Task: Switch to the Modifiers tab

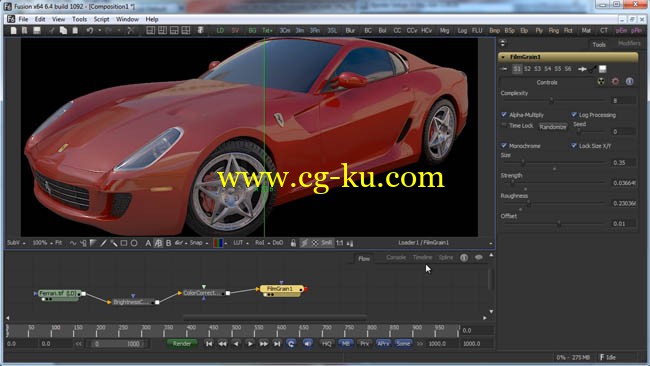Action: [x=629, y=44]
